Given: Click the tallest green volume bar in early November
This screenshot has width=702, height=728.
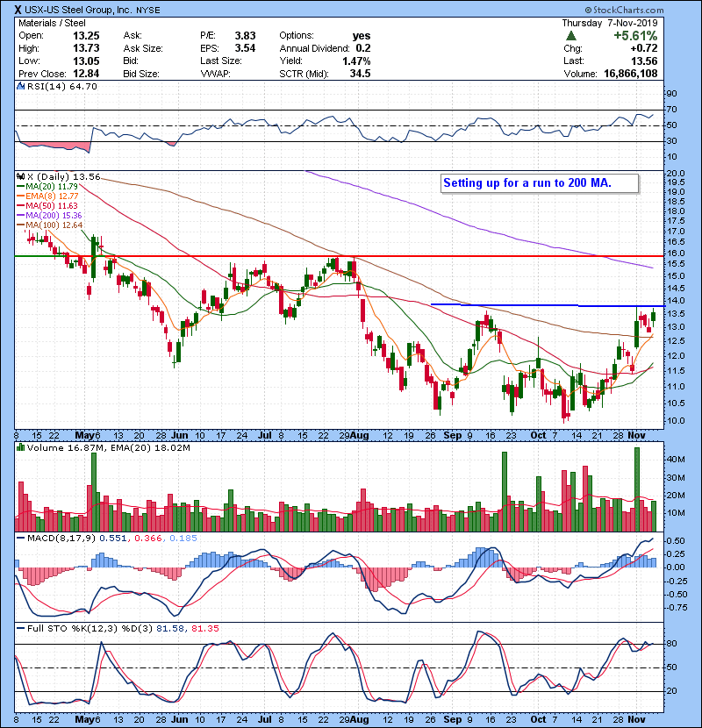Looking at the screenshot, I should coord(637,489).
